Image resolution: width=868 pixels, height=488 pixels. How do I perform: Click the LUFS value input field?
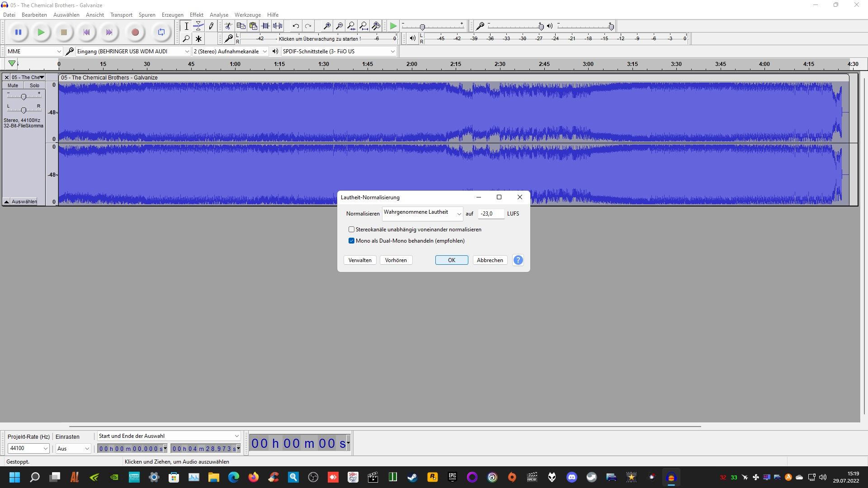[x=491, y=214]
